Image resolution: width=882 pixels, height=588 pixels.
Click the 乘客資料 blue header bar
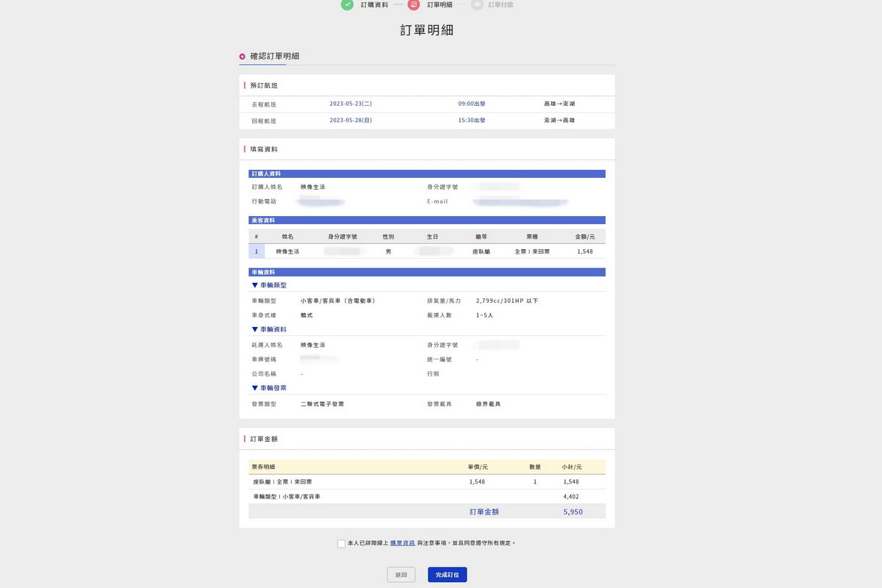[426, 220]
